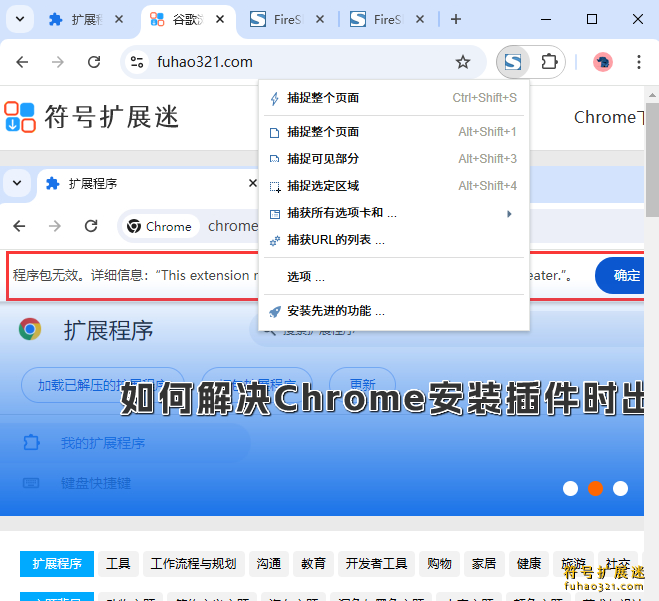Screen dimensions: 659x601
Task: Close the first FireShot tab
Action: [x=320, y=19]
